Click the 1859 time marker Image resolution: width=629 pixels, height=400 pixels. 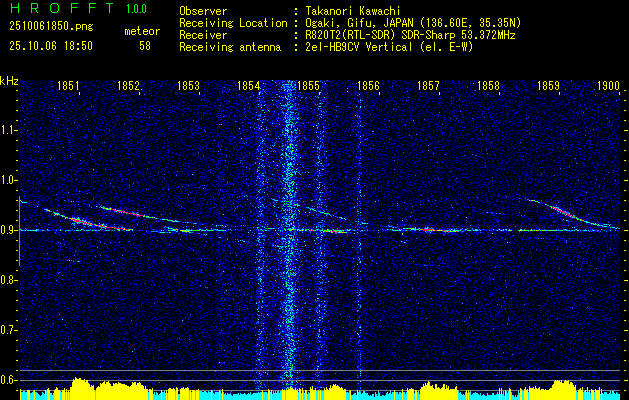[x=549, y=87]
